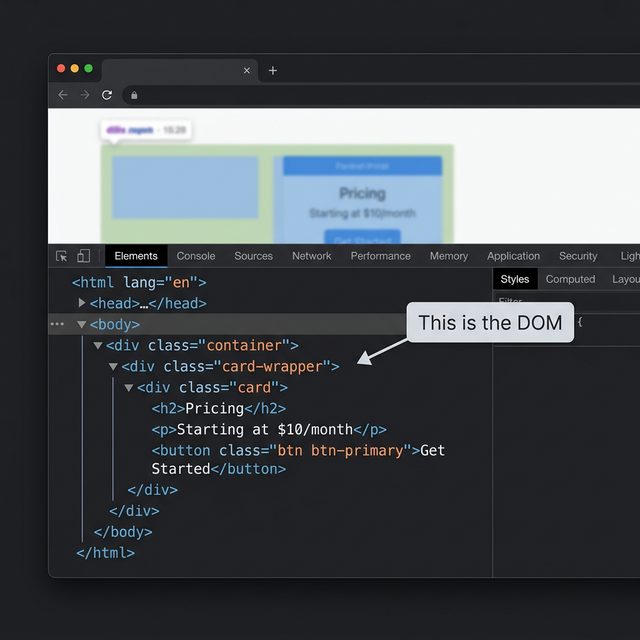640x640 pixels.
Task: Collapse the card-wrapper div node
Action: point(114,367)
